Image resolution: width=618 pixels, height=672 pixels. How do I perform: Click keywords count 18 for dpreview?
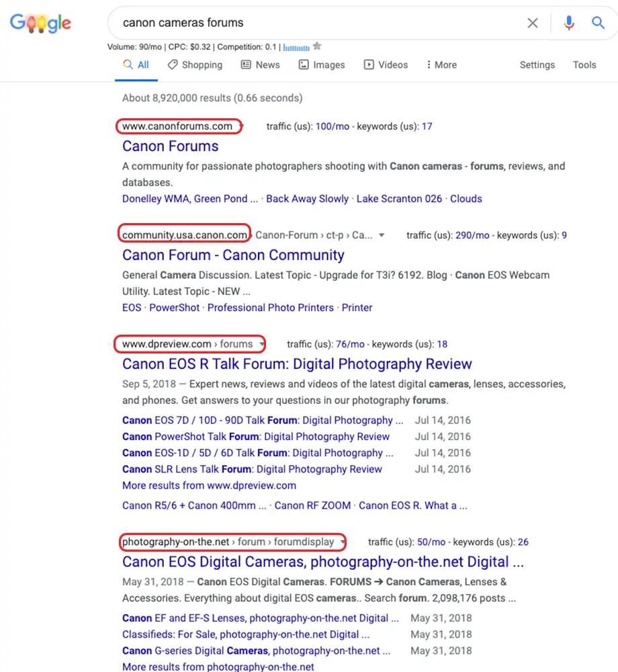pyautogui.click(x=442, y=344)
